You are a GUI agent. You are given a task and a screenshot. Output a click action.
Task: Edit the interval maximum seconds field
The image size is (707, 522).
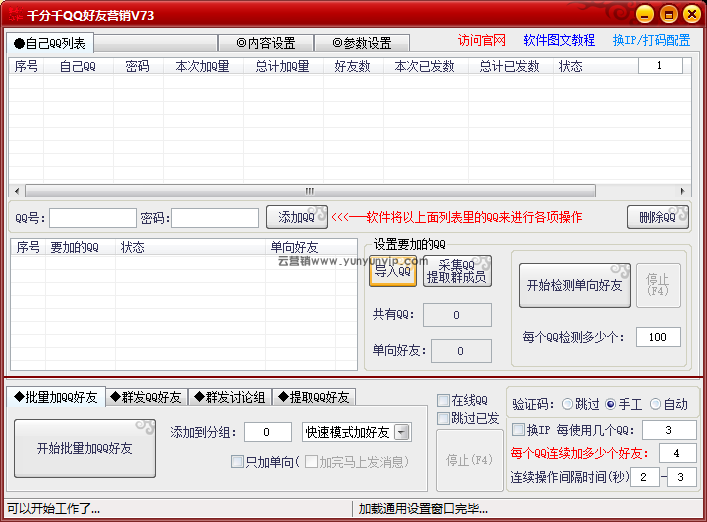tap(681, 477)
